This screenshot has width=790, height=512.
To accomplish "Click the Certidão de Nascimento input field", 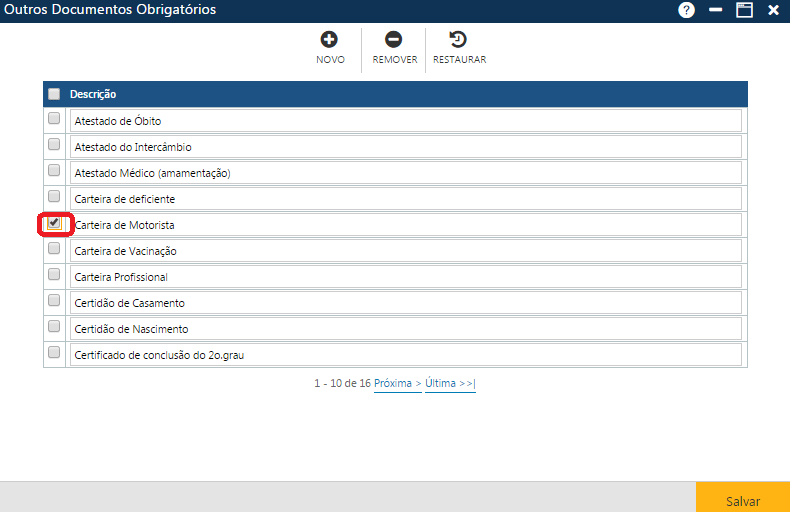I will tap(405, 329).
